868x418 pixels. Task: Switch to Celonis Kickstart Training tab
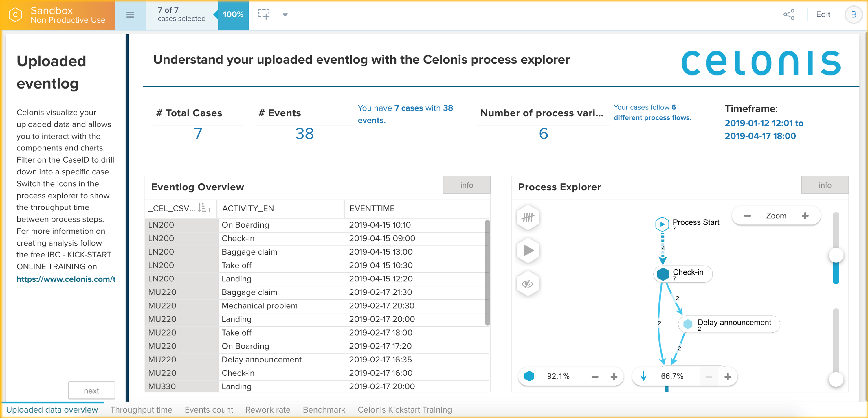404,410
